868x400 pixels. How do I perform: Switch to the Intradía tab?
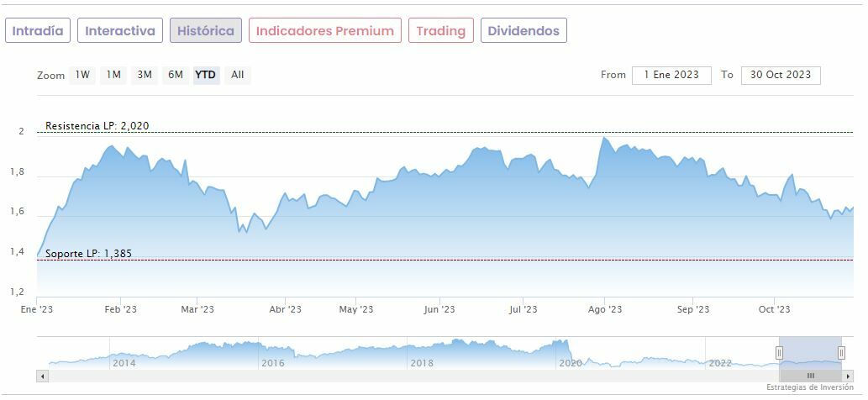(37, 31)
